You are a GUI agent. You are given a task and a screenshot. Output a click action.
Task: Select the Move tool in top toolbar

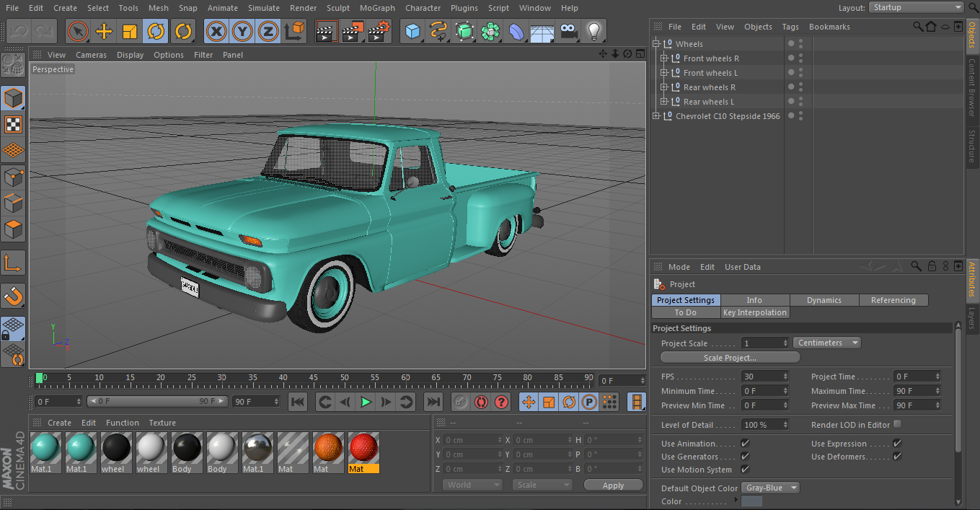(x=104, y=31)
